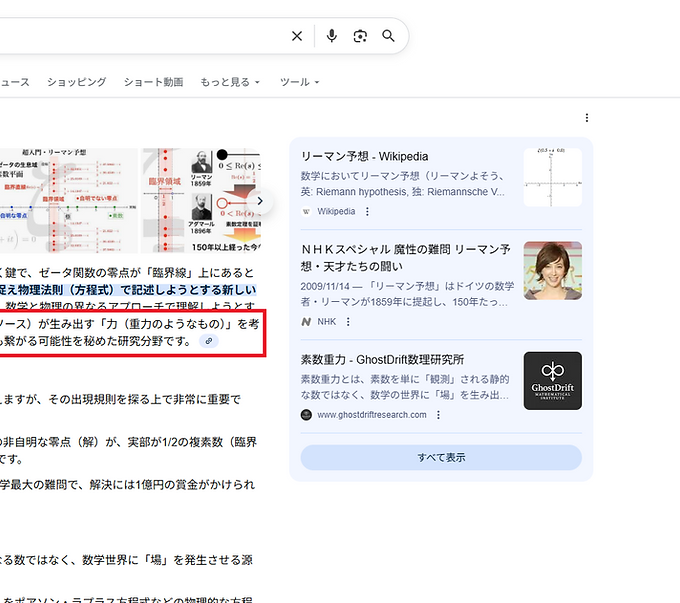Click the Wikipedia source favicon
680x603 pixels.
[x=306, y=211]
